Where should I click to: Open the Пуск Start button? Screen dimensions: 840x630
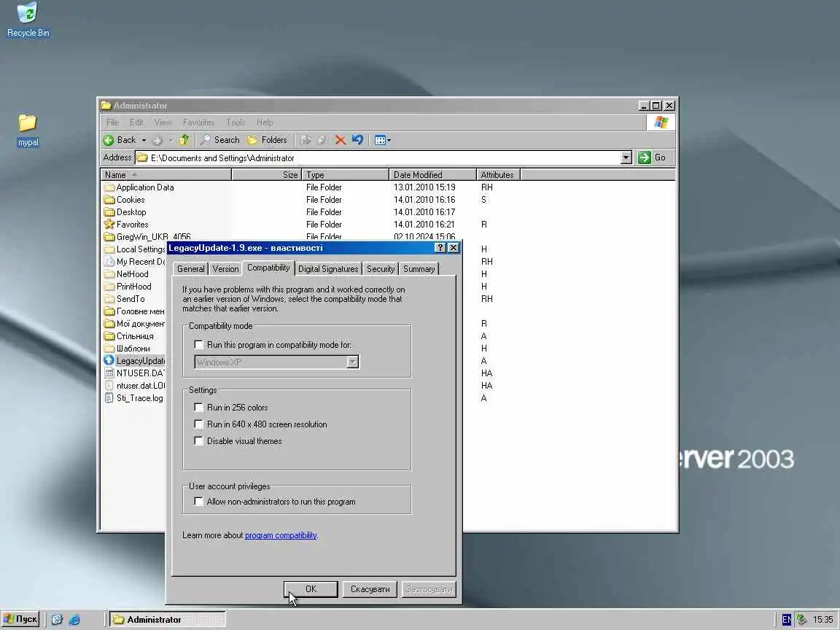[x=21, y=619]
